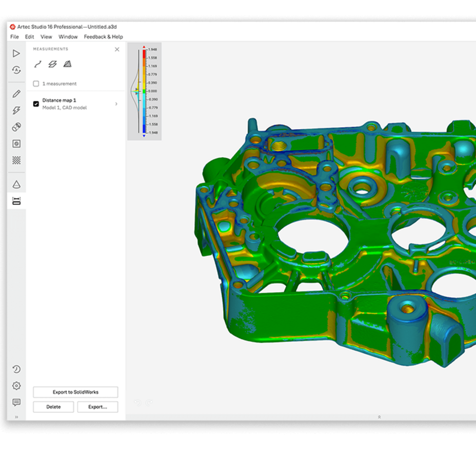Click the Export to SolidWorks button

(x=75, y=392)
